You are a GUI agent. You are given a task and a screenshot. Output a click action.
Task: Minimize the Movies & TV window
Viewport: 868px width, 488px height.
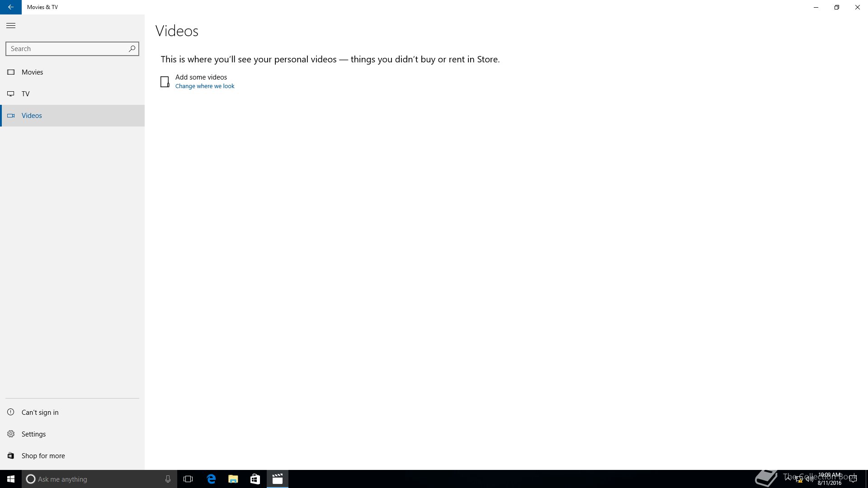(816, 7)
